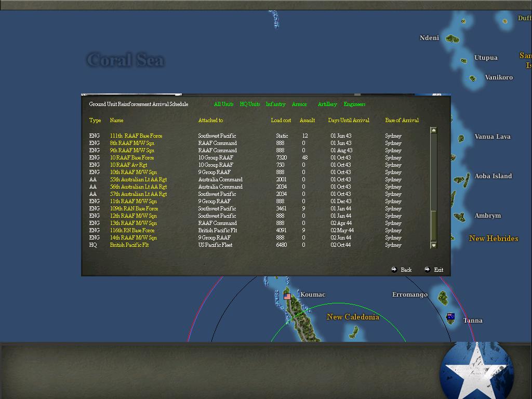Open unit 14th RAAF M/W Sqn

134,238
